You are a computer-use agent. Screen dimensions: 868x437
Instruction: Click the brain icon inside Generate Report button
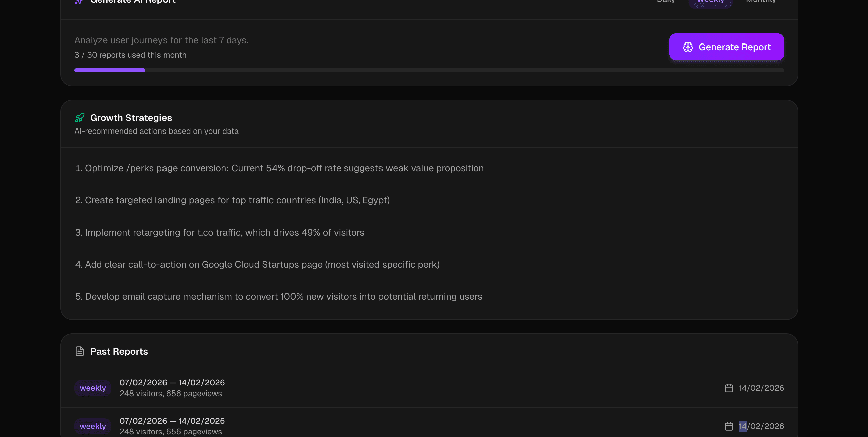coord(688,47)
